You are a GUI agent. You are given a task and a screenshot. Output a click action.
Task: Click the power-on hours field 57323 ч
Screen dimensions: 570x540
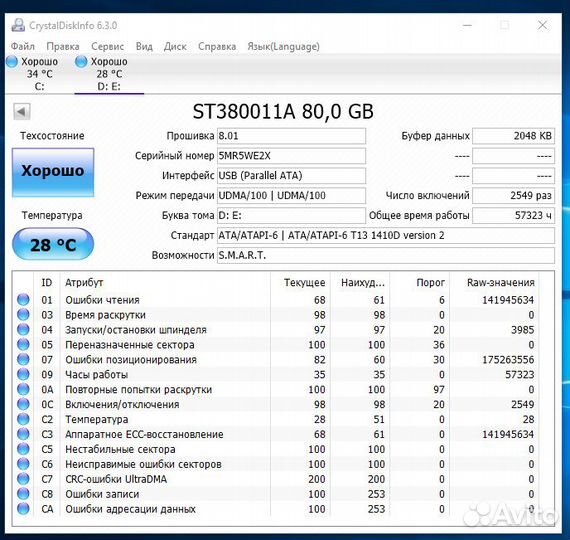click(513, 216)
